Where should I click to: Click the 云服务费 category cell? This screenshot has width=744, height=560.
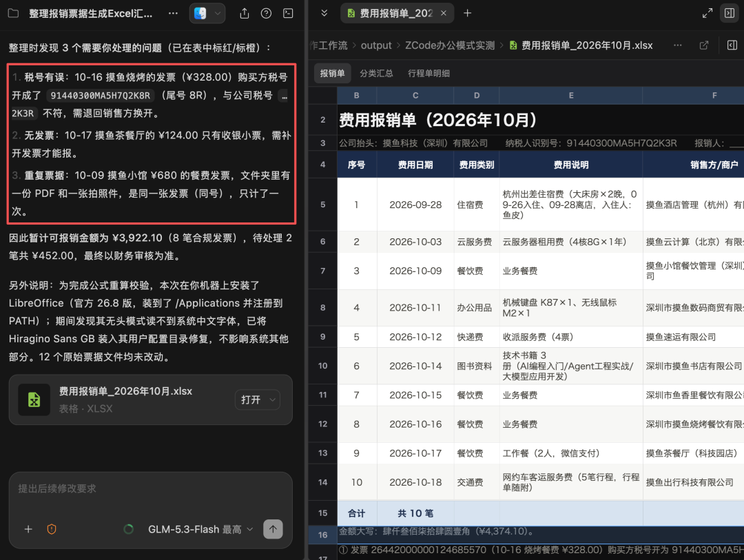coord(477,242)
